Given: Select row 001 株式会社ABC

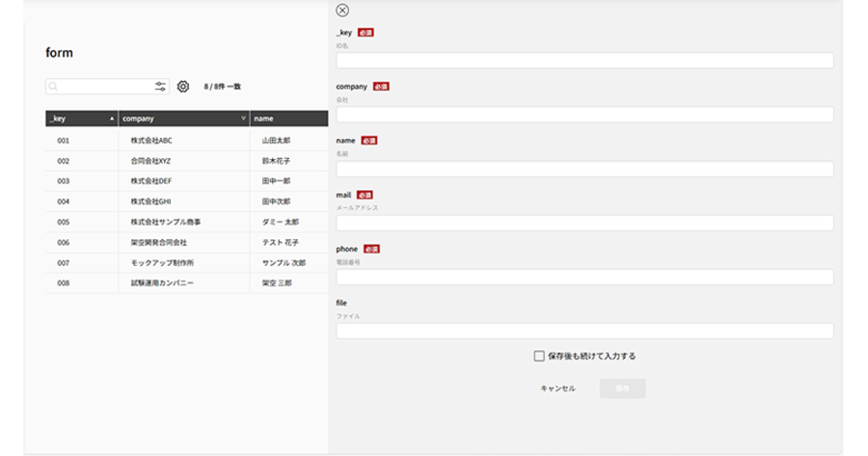Looking at the screenshot, I should tap(186, 141).
